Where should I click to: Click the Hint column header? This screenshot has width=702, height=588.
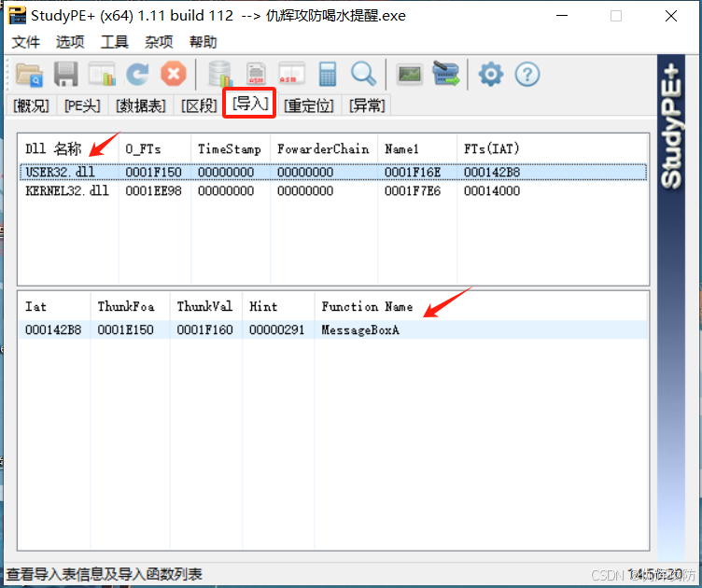pyautogui.click(x=278, y=306)
